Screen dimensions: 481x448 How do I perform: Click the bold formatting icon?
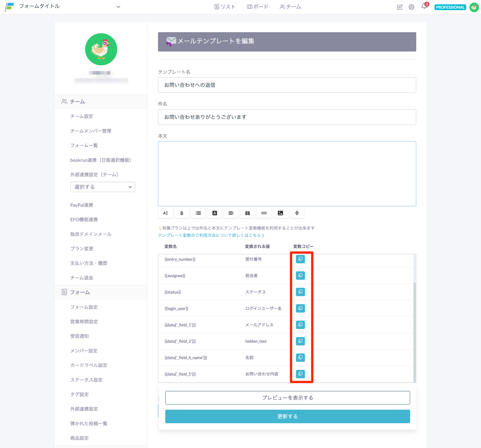click(x=182, y=213)
